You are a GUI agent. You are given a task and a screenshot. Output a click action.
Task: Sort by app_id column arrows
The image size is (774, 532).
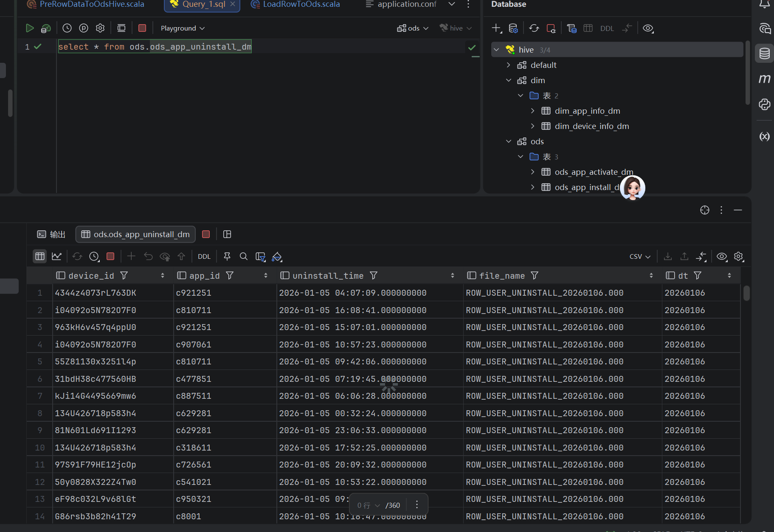266,276
